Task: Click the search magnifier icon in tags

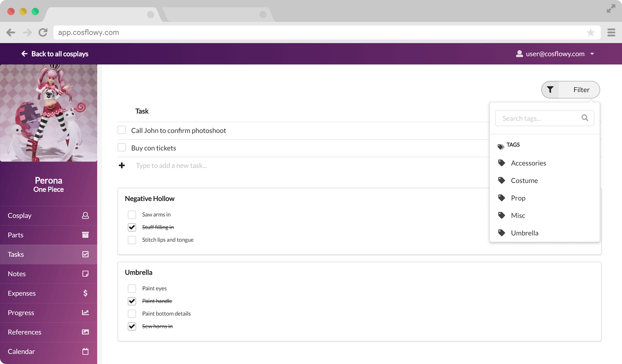Action: 585,118
